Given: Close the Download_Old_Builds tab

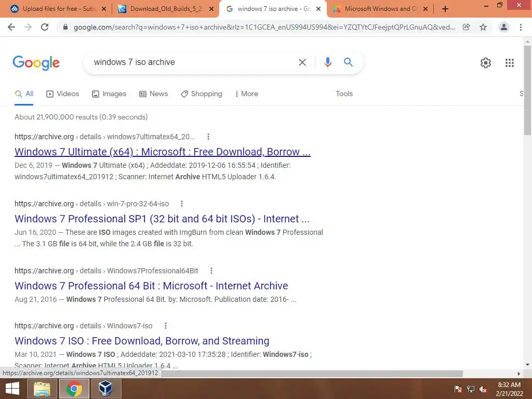Looking at the screenshot, I should [211, 9].
